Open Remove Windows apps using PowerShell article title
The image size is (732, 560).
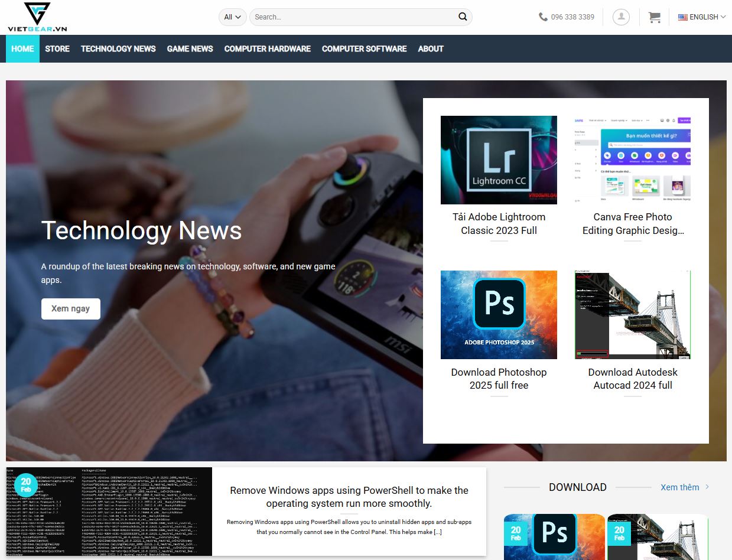[349, 497]
